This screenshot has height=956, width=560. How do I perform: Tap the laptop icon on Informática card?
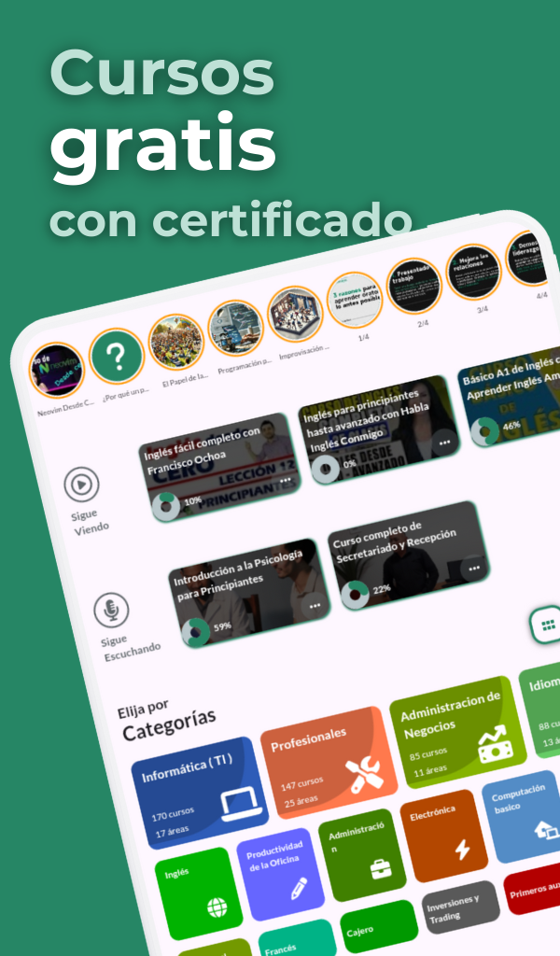243,803
